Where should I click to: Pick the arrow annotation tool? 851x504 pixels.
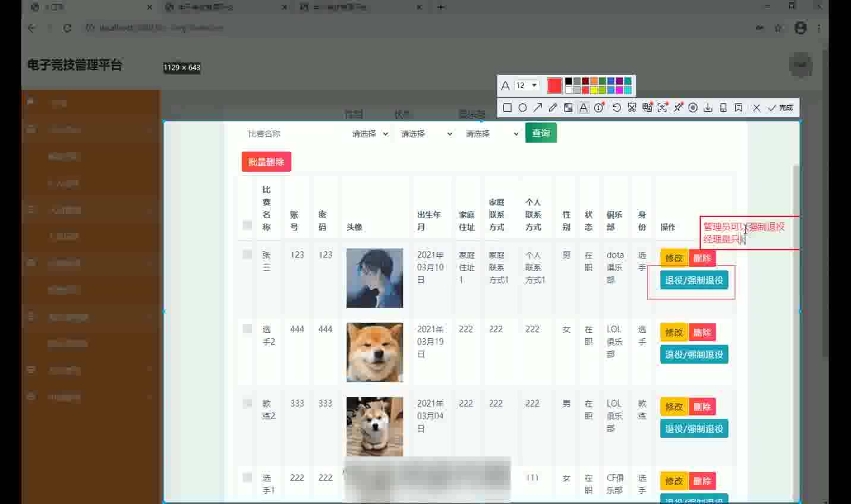tap(538, 108)
